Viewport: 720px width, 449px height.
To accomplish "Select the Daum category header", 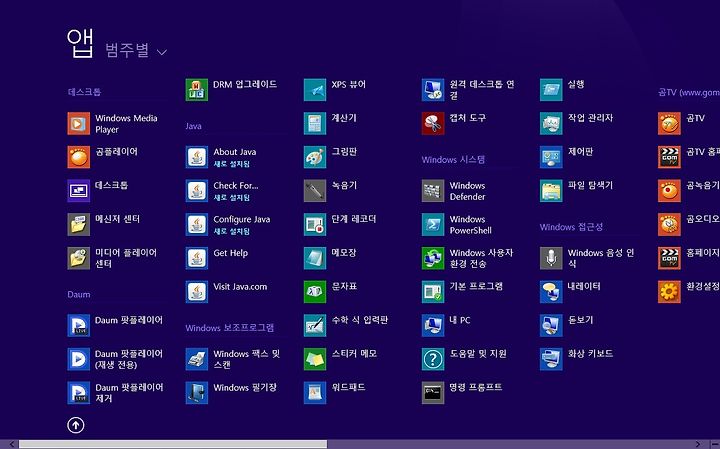I will [x=79, y=294].
